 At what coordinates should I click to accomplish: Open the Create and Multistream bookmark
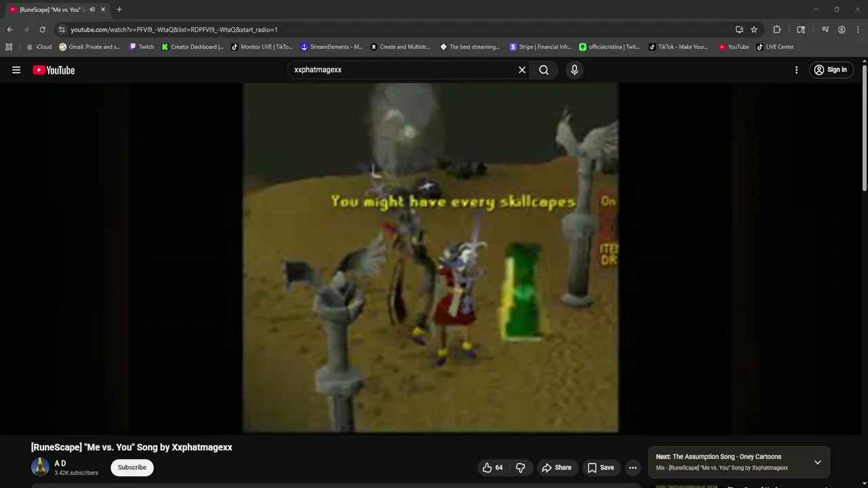tap(401, 47)
